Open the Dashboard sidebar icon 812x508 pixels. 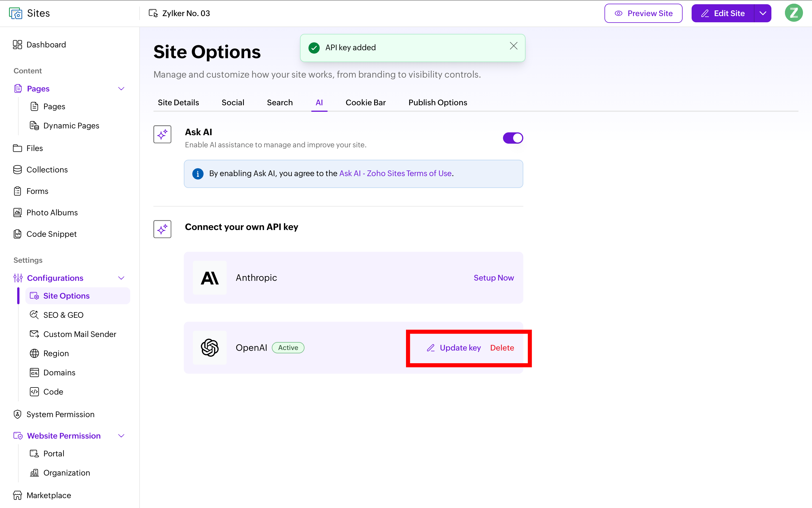(x=17, y=45)
